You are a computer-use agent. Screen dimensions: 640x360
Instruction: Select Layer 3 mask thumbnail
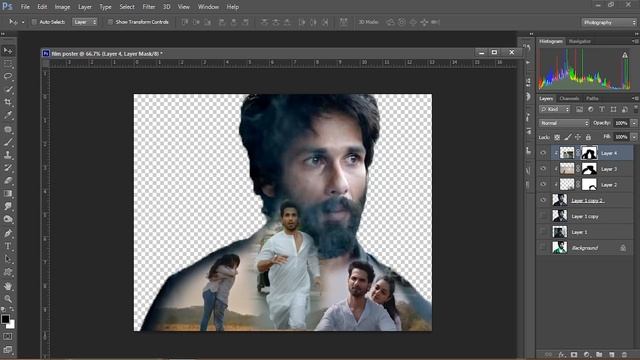tap(589, 169)
